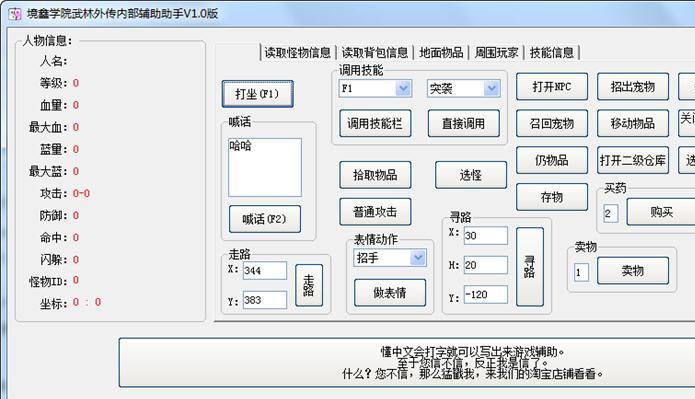The height and width of the screenshot is (399, 695).
Task: Click the 打开NPC button
Action: point(552,86)
